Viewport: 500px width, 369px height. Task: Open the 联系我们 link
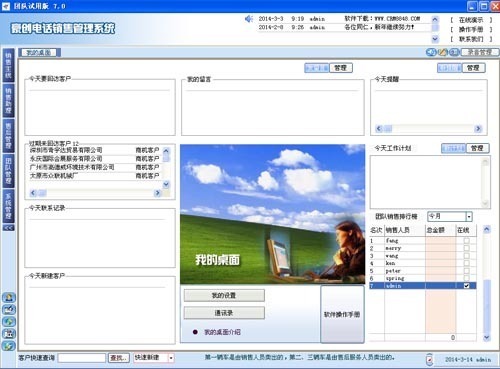471,39
